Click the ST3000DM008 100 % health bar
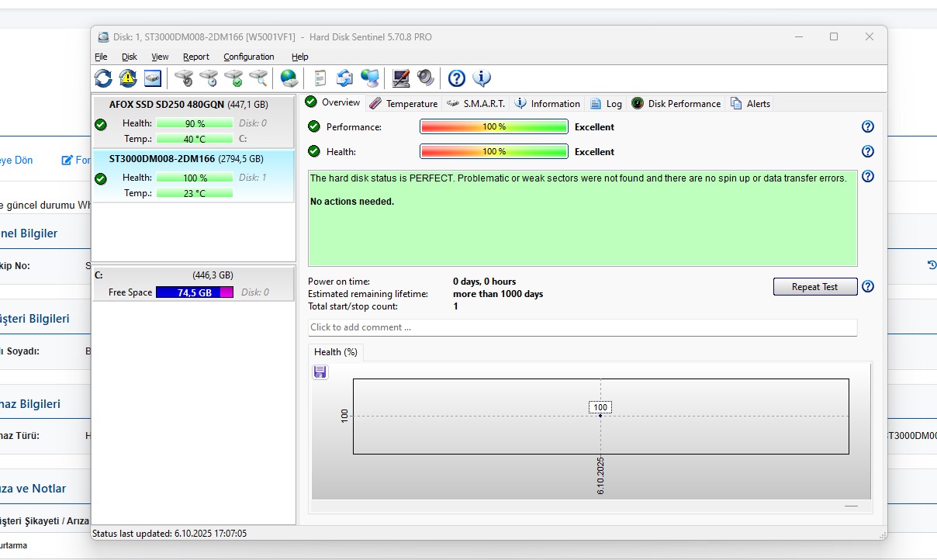Screen dimensions: 937x560 coord(195,178)
